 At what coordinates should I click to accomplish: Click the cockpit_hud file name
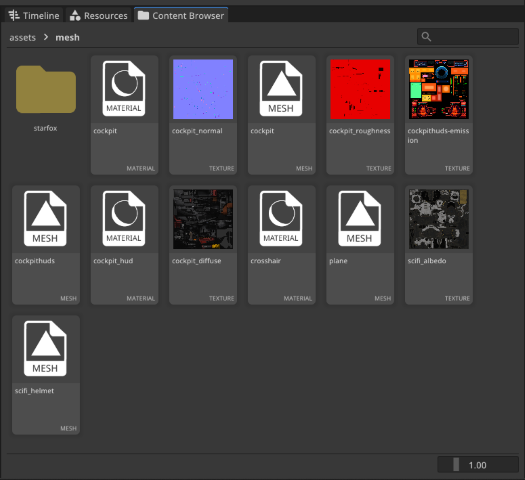click(x=113, y=261)
